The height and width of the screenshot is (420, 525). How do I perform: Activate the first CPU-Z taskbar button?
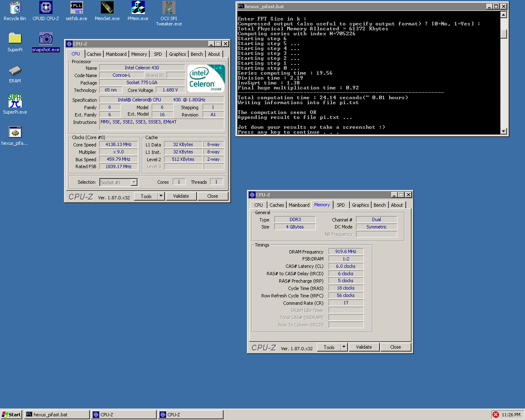[123, 415]
